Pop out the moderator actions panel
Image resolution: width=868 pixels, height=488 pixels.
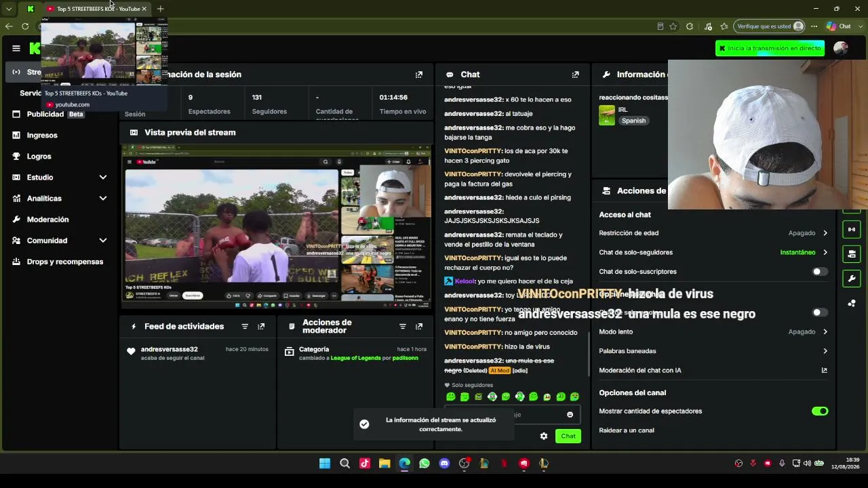418,327
